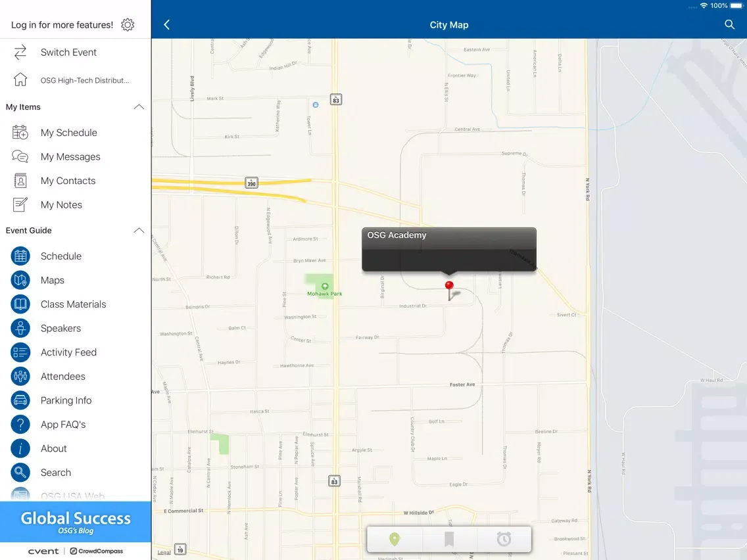This screenshot has height=560, width=747.
Task: Open the Attendees label
Action: click(x=63, y=376)
